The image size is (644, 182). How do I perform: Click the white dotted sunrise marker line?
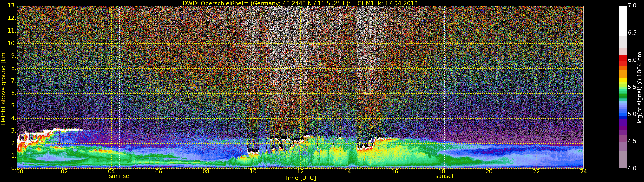point(119,87)
